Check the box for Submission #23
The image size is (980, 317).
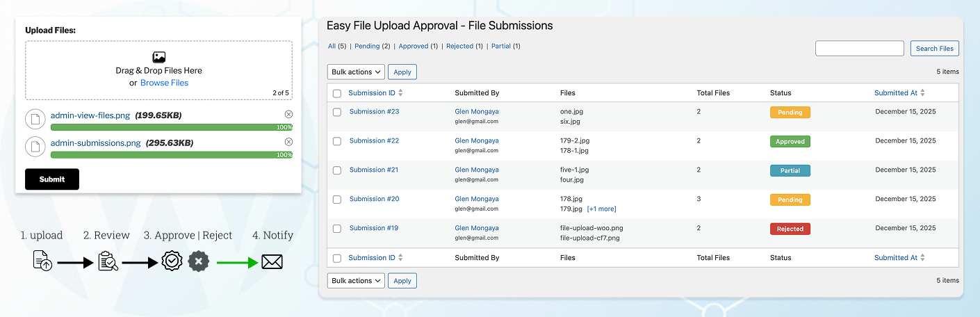click(x=337, y=112)
